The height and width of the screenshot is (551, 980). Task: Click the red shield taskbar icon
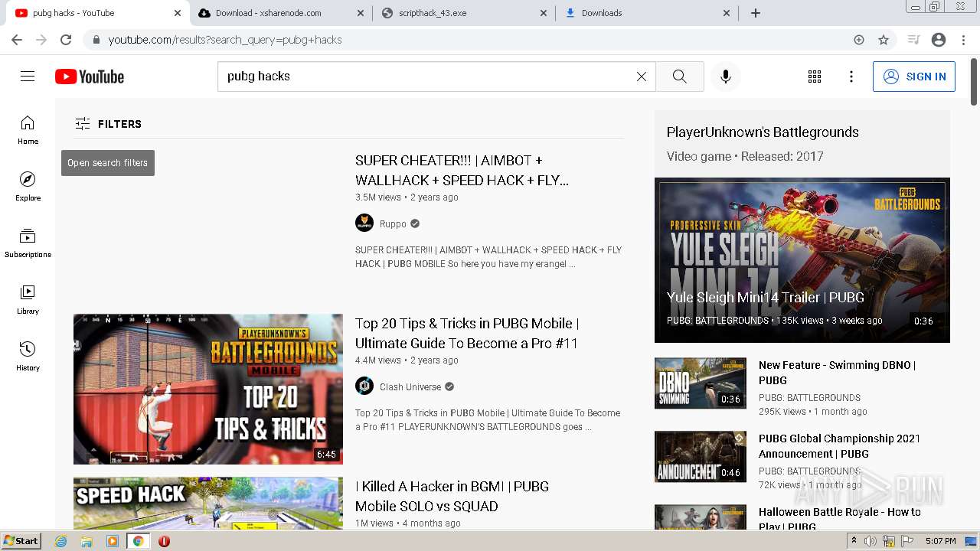tap(164, 541)
